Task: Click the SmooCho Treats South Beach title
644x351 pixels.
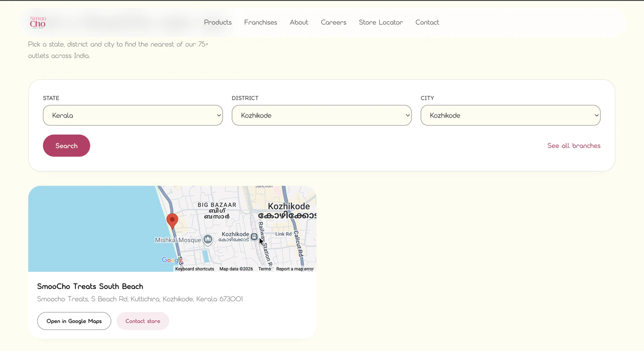Action: tap(90, 286)
